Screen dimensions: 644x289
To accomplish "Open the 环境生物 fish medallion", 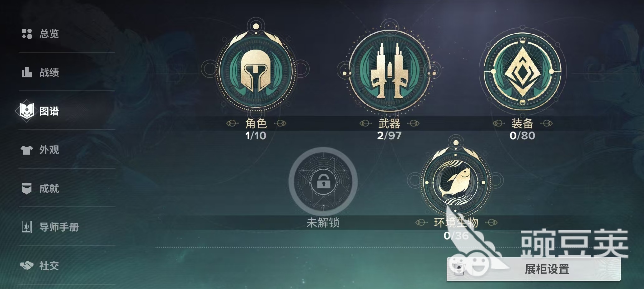I will click(456, 181).
